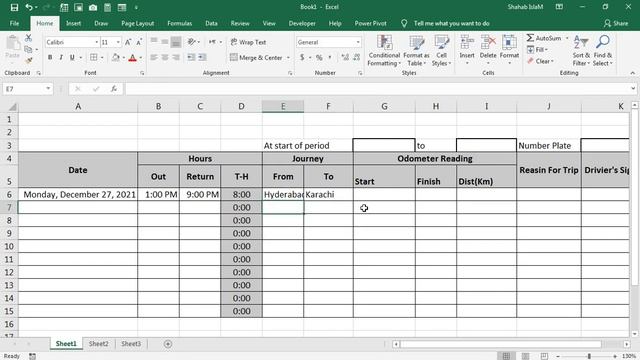Screen dimensions: 640x360
Task: Open Cell Styles gallery
Action: click(442, 51)
